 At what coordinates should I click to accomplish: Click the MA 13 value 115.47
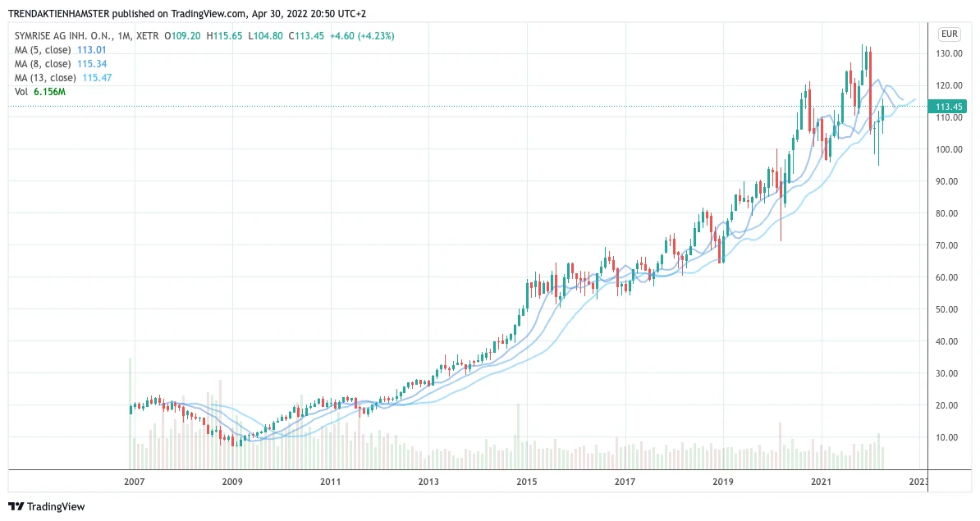[97, 77]
